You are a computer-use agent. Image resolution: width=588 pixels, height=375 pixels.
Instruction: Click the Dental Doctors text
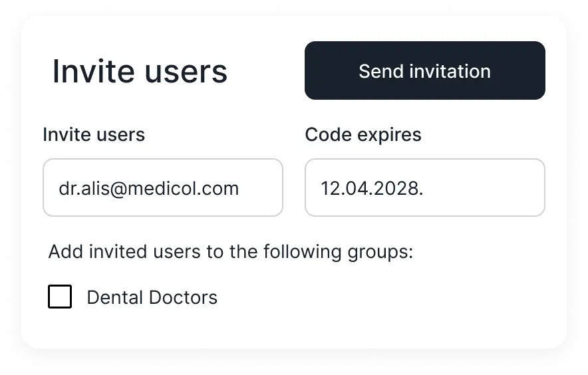click(x=152, y=297)
